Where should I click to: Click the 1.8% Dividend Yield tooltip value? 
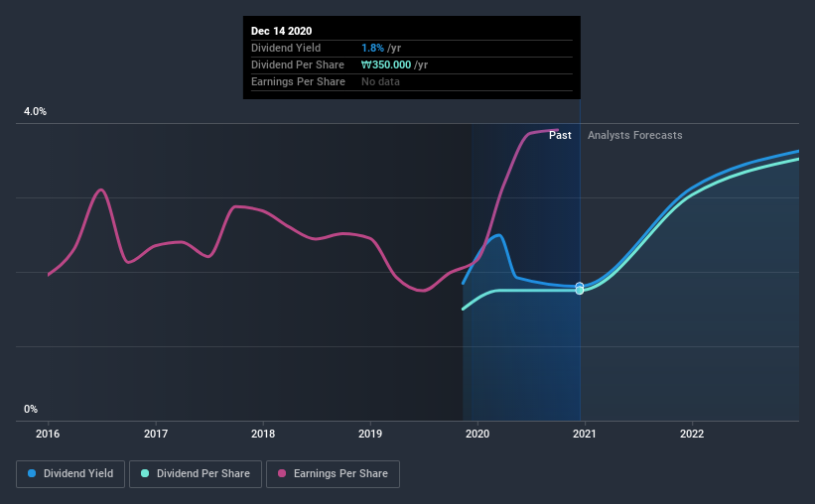pyautogui.click(x=372, y=48)
